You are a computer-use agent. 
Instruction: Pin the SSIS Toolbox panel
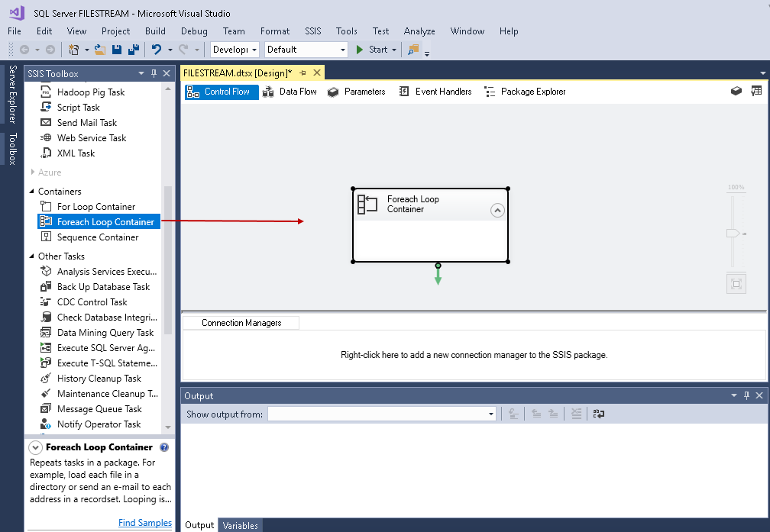tap(154, 73)
